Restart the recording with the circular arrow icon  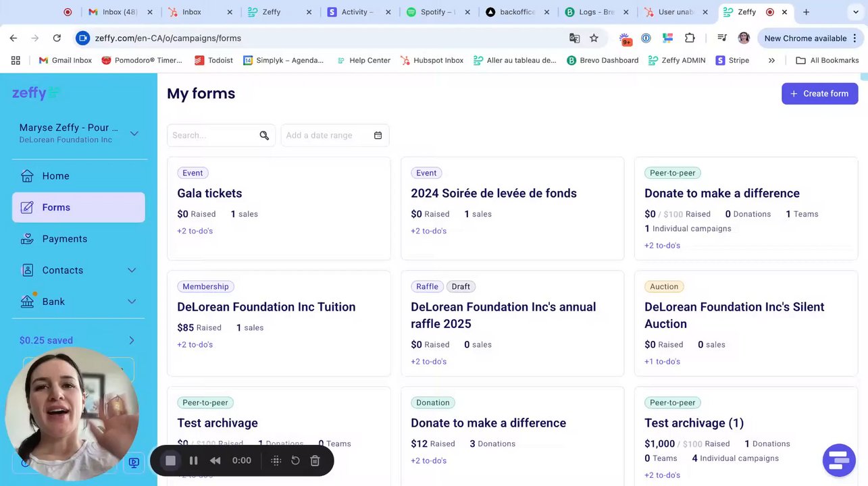point(295,460)
